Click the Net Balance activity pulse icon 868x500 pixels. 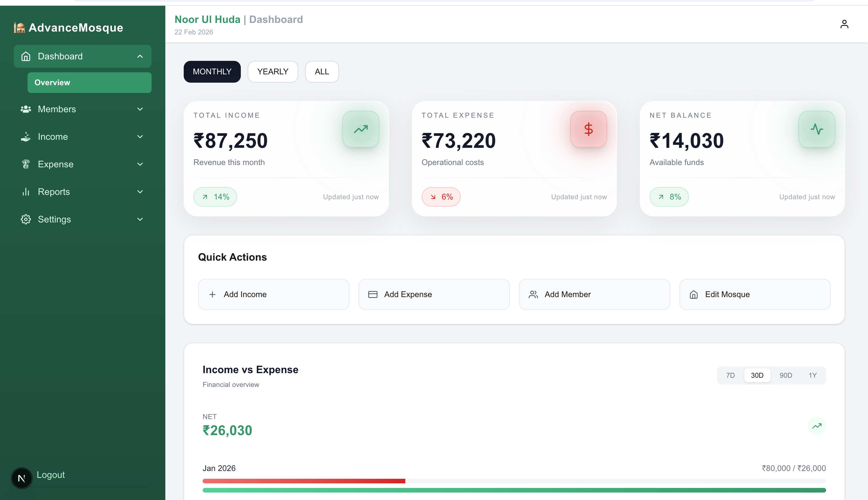point(817,129)
